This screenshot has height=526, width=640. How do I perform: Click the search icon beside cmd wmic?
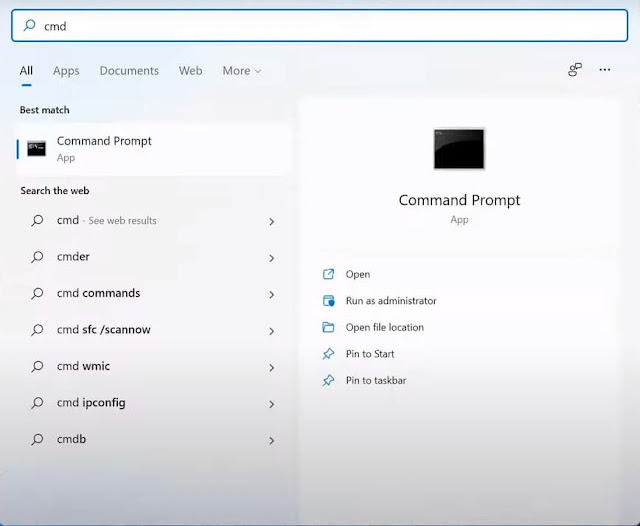37,367
